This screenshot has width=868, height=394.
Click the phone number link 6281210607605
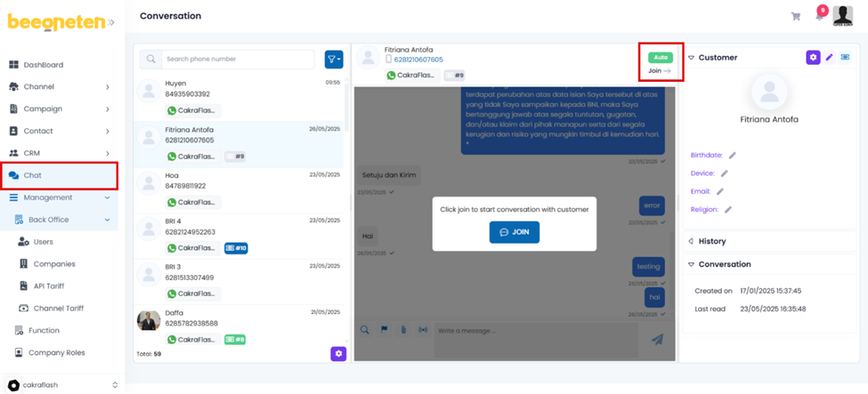[x=418, y=60]
